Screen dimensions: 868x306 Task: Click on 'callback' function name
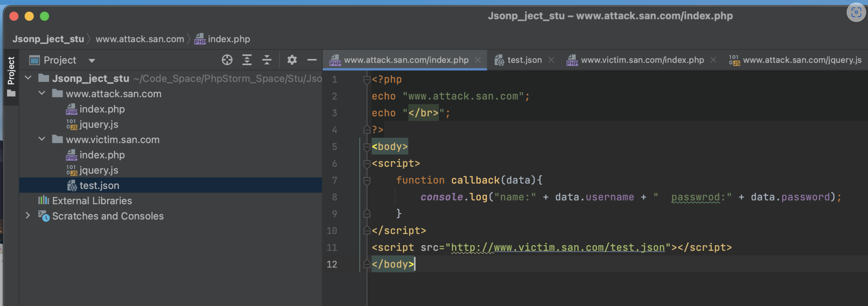point(475,180)
